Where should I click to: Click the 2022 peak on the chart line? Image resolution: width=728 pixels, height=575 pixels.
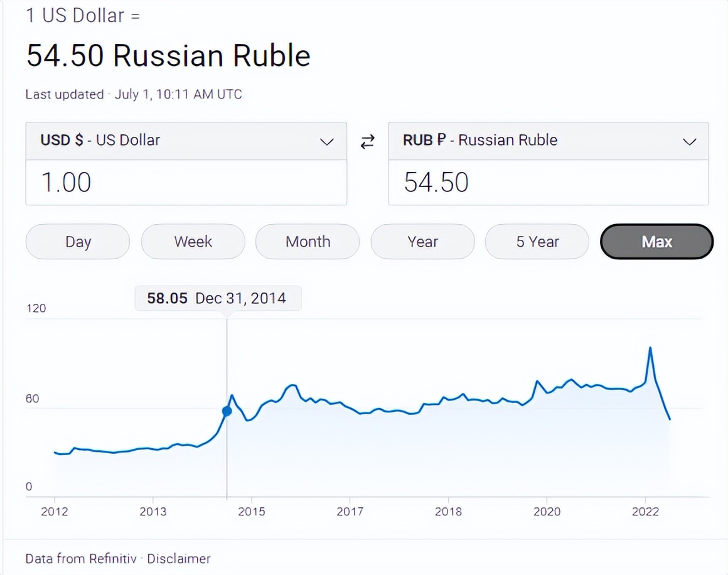point(650,348)
